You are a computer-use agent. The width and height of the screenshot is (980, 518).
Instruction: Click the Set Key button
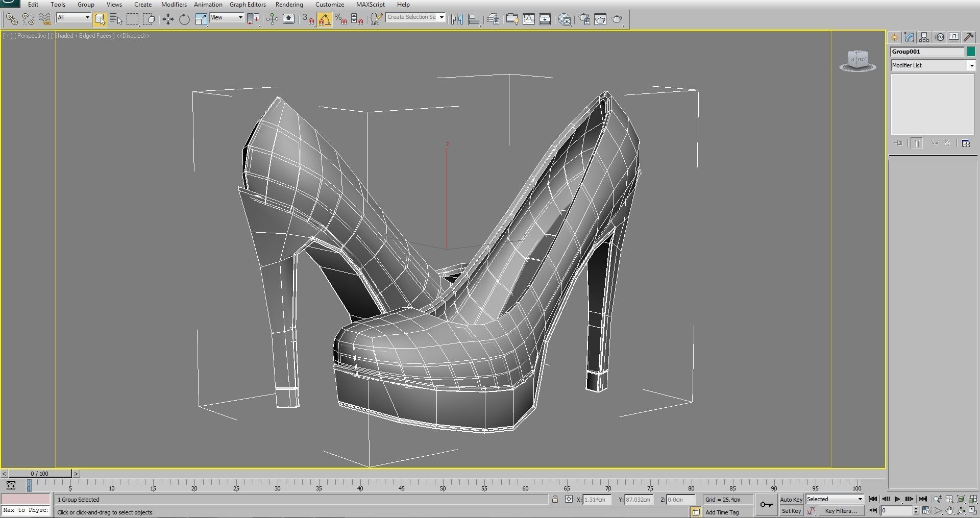[791, 511]
